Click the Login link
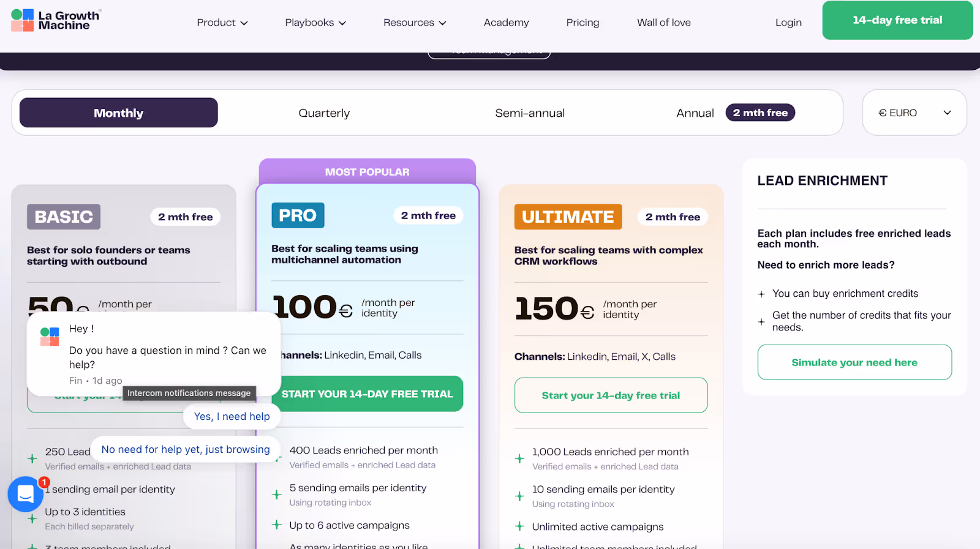The height and width of the screenshot is (549, 980). click(x=788, y=23)
